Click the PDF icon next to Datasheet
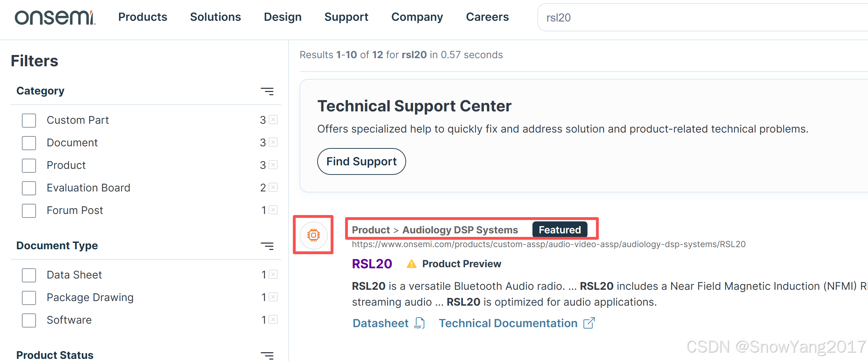This screenshot has height=361, width=868. pos(420,323)
